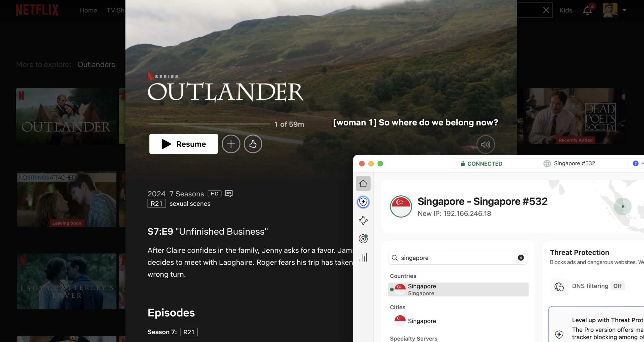Resume playing Outlander
This screenshot has height=342, width=644.
183,144
